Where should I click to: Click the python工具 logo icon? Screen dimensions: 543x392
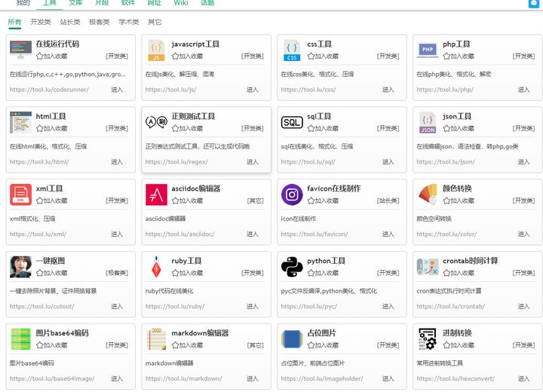coord(292,267)
